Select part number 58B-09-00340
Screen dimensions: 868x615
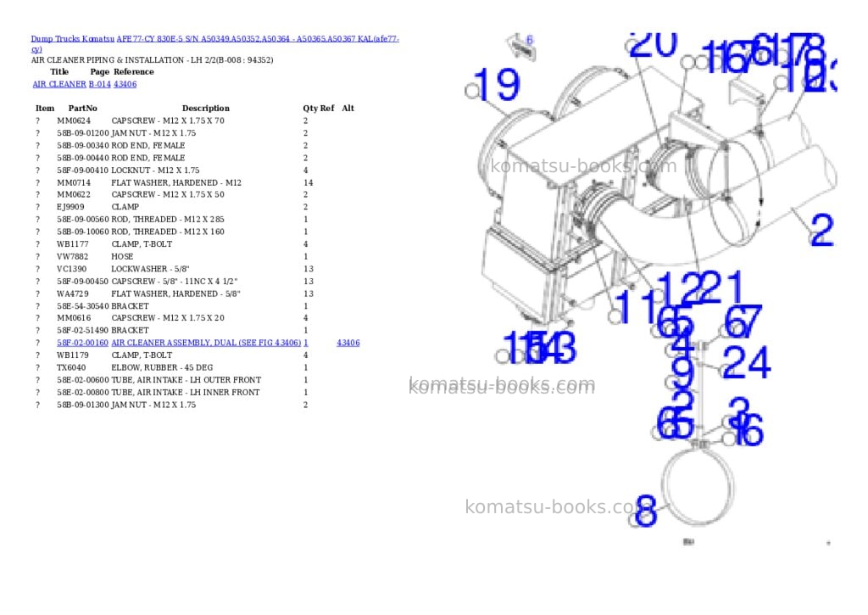[82, 146]
